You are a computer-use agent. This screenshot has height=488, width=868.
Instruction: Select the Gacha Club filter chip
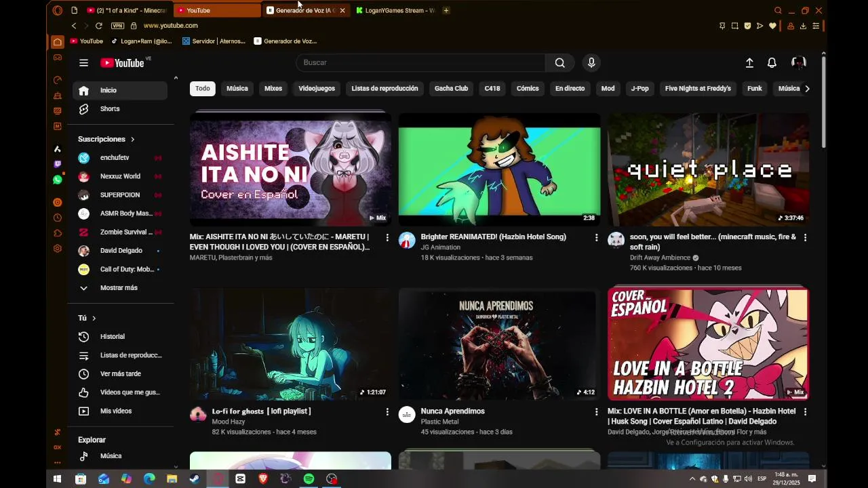[x=451, y=88]
